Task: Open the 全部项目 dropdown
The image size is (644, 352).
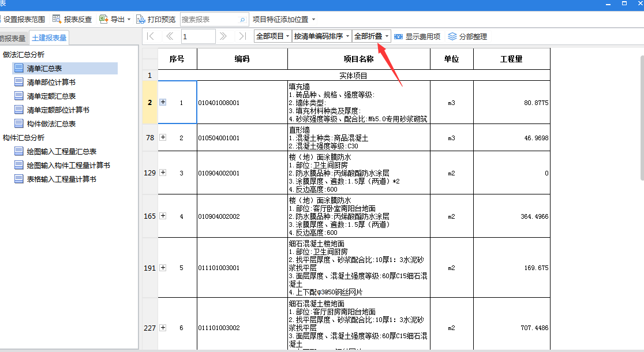Action: [x=273, y=36]
